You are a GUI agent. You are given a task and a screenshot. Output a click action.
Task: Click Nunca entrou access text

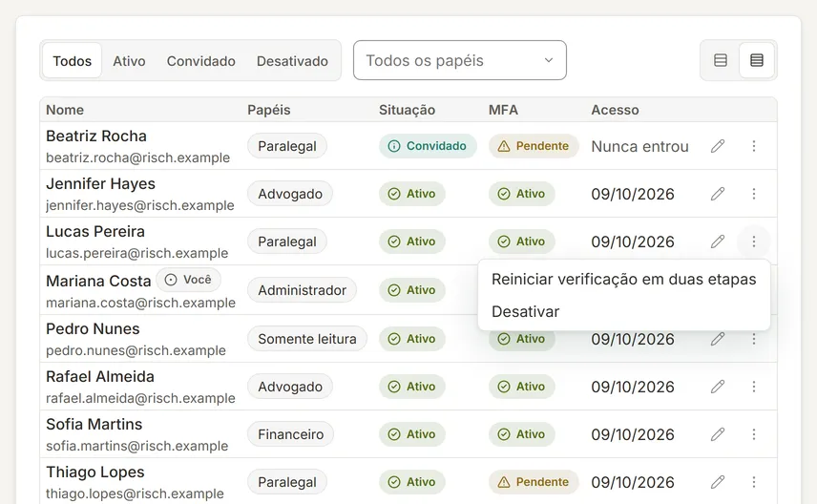(639, 146)
